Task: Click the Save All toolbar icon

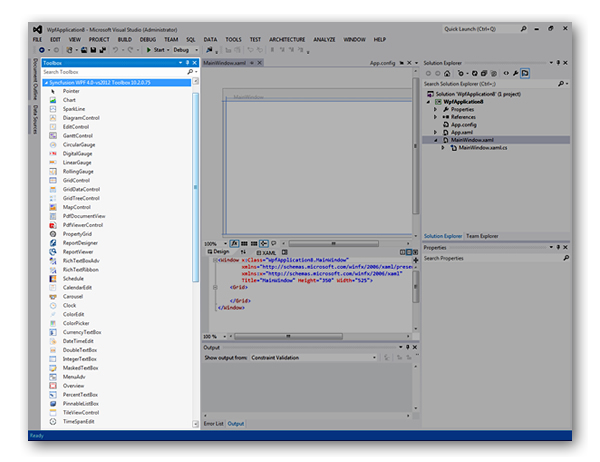Action: click(x=103, y=50)
